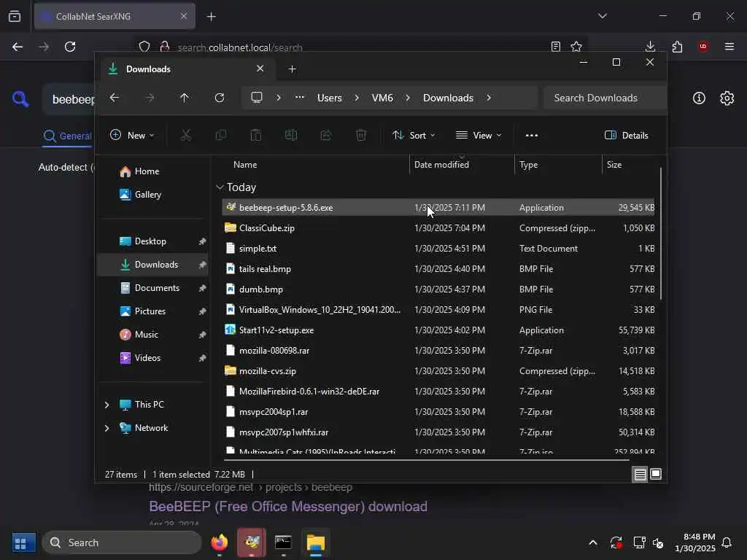Toggle Firefox reader view icon

pyautogui.click(x=555, y=47)
